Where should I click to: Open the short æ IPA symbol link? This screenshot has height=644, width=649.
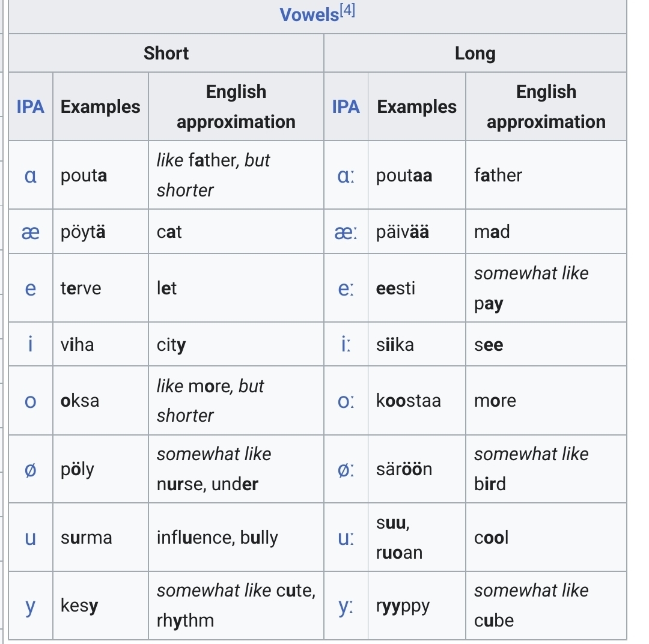[x=30, y=232]
